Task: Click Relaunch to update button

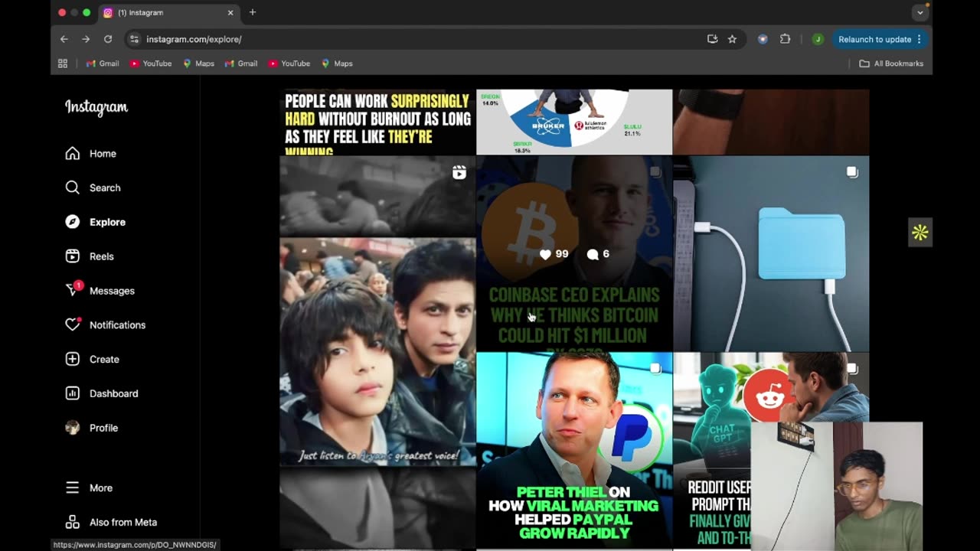Action: pyautogui.click(x=879, y=39)
